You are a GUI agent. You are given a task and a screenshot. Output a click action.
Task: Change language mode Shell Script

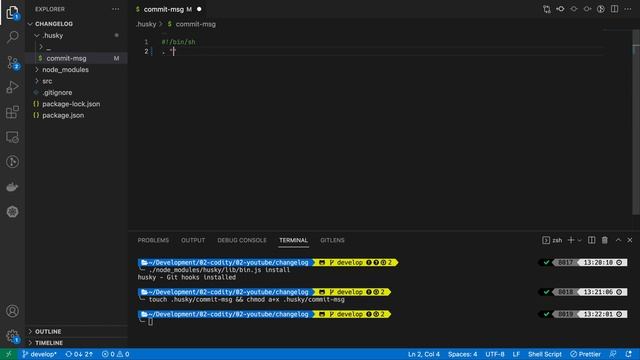(545, 354)
